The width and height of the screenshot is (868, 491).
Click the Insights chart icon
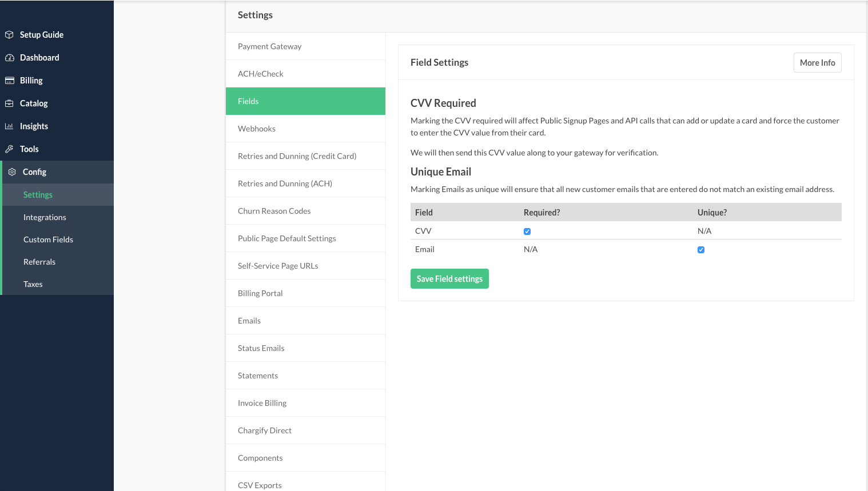[9, 126]
